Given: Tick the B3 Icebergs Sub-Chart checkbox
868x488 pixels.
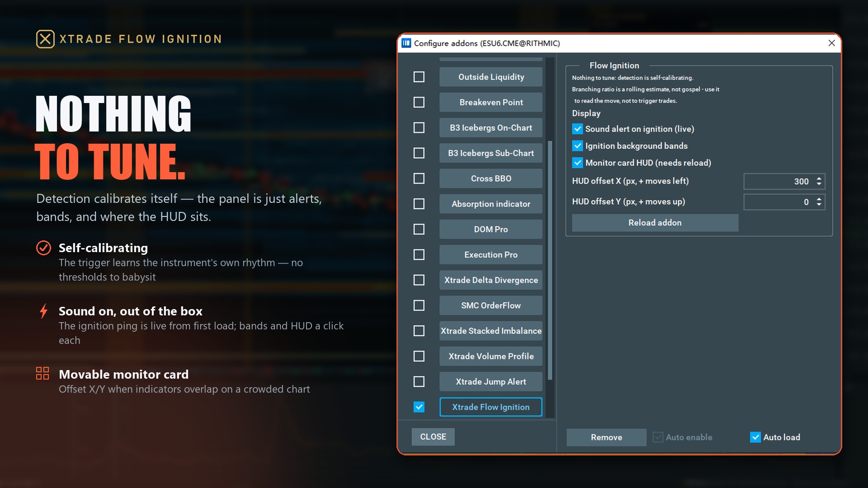Looking at the screenshot, I should 419,153.
